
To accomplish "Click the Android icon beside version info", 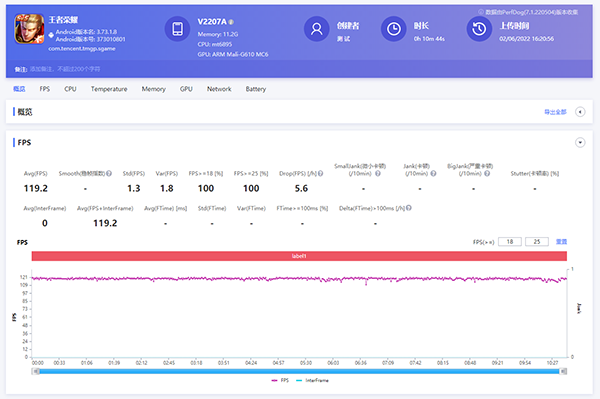I will click(x=51, y=35).
